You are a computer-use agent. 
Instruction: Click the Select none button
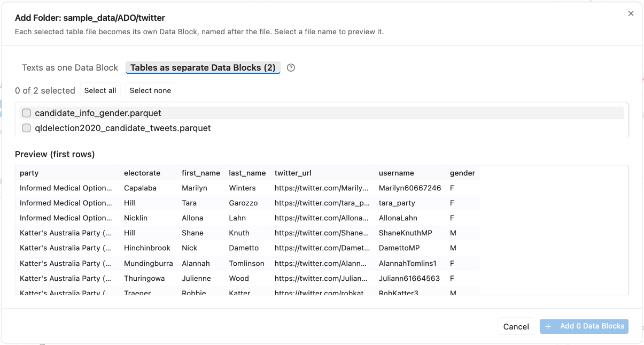point(150,91)
